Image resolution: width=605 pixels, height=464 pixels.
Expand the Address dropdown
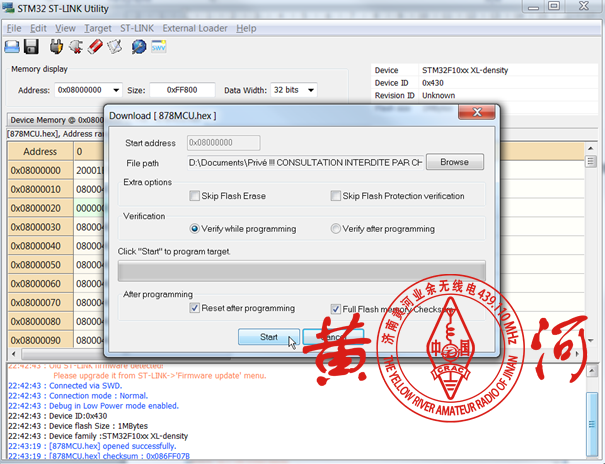coord(116,90)
